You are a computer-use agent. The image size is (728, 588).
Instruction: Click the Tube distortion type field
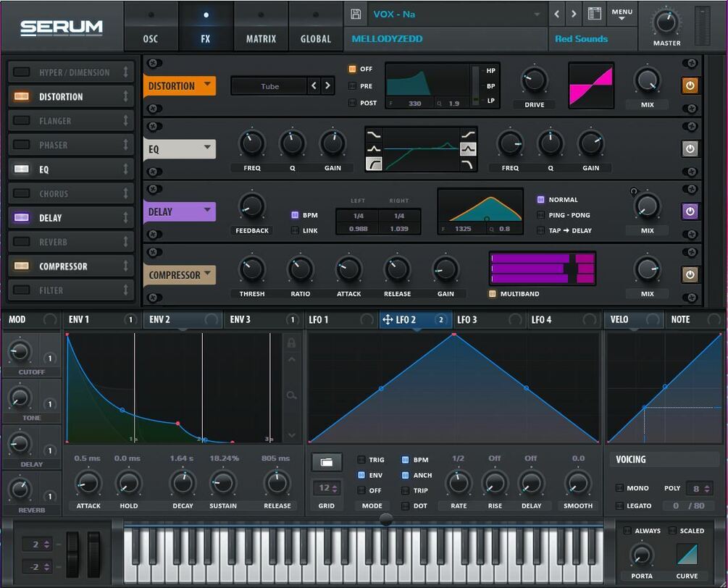269,86
